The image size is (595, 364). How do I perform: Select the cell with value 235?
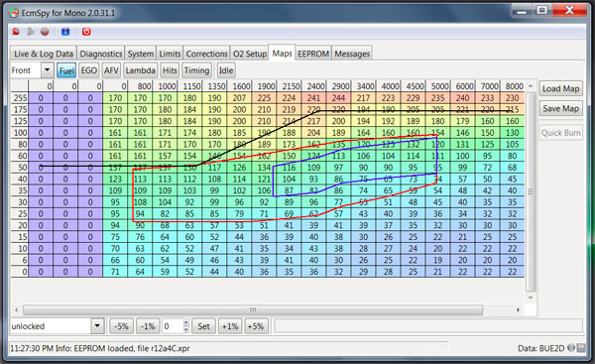438,98
